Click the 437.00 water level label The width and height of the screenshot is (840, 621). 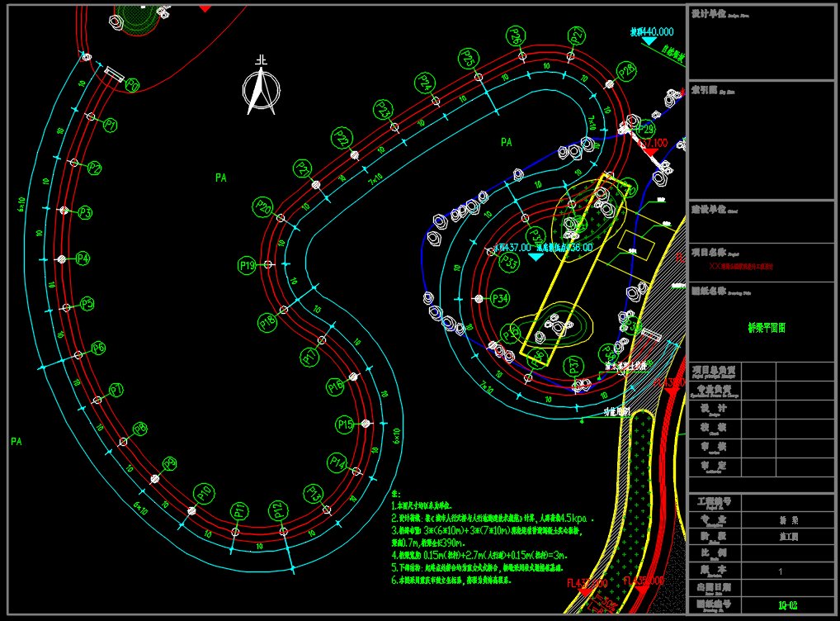513,247
